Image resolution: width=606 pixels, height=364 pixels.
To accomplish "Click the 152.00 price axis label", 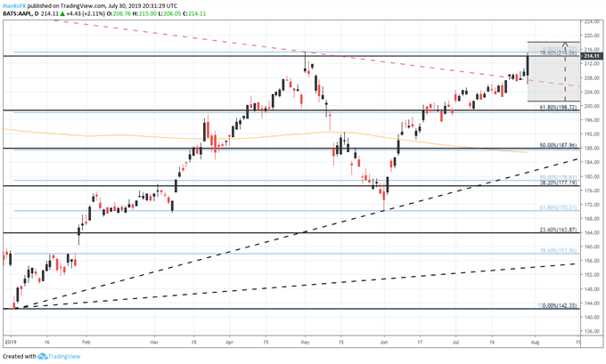I will [x=594, y=275].
